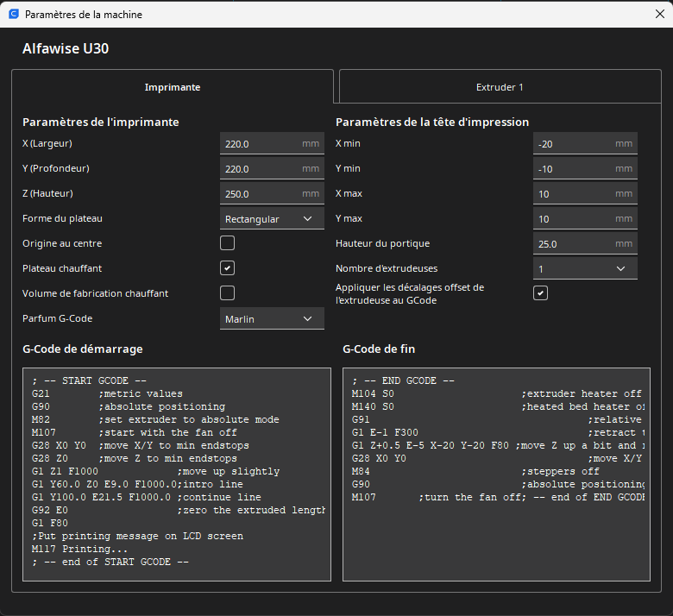The height and width of the screenshot is (616, 673).
Task: Open the Nombre d'extrudeuses dropdown
Action: [x=585, y=268]
